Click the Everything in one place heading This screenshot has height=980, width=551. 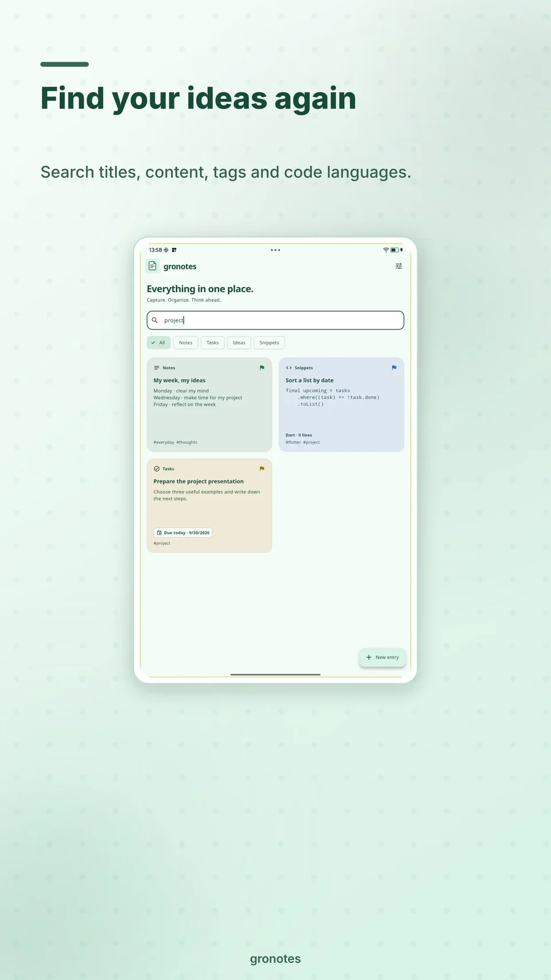coord(200,289)
